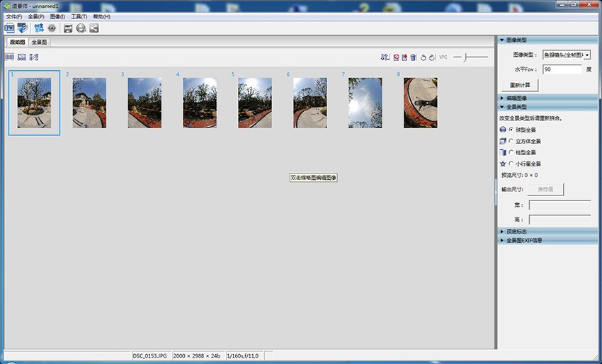Click the rotate clockwise icon
This screenshot has height=364, width=602.
431,57
